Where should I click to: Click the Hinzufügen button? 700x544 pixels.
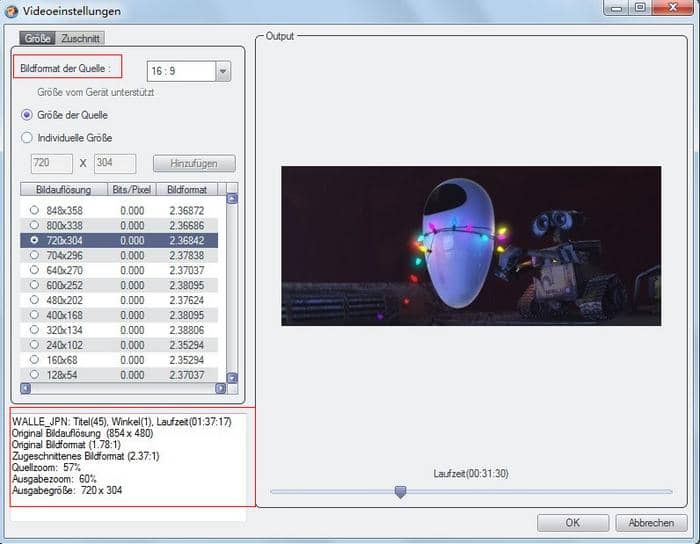tap(194, 163)
